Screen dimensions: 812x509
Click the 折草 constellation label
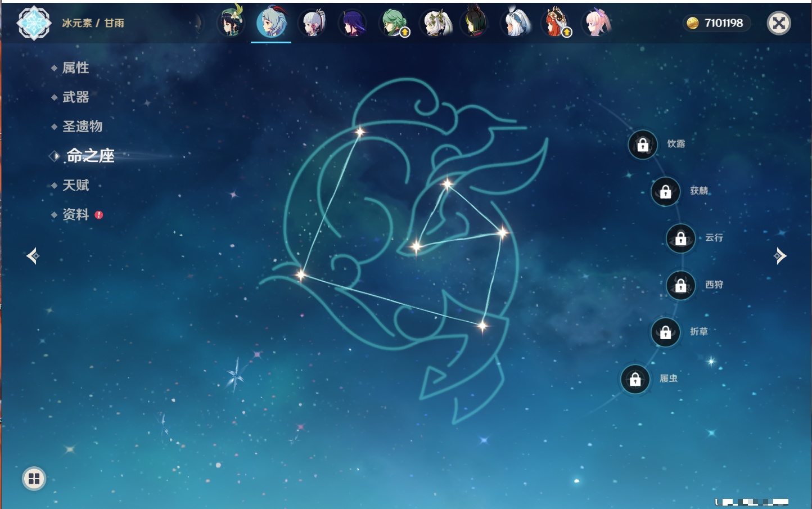click(x=699, y=331)
